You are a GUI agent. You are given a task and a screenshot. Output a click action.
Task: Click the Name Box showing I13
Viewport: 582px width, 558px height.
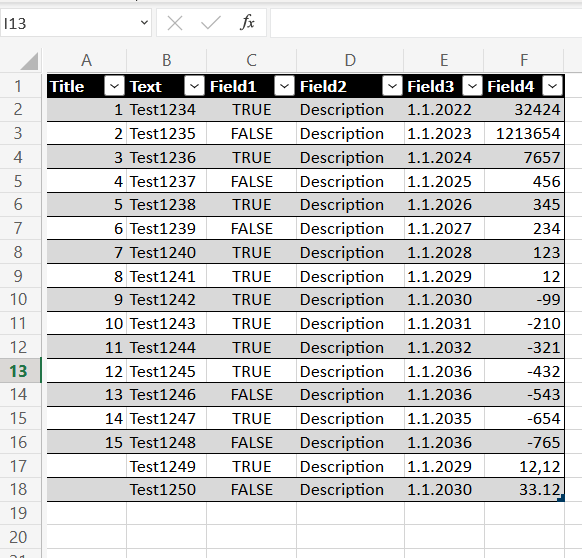pyautogui.click(x=76, y=23)
